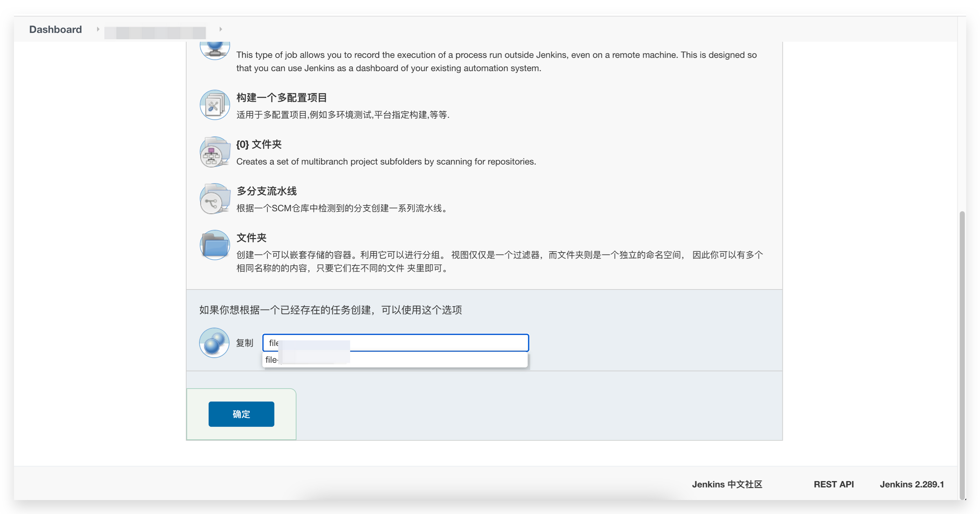
Task: Visit Jenkins 中文社区 link
Action: coord(727,484)
